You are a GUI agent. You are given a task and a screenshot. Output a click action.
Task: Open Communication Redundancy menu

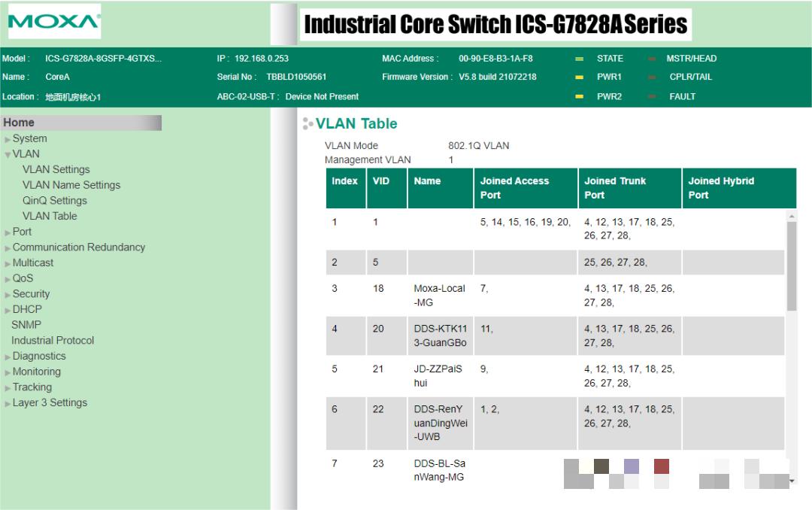[79, 247]
